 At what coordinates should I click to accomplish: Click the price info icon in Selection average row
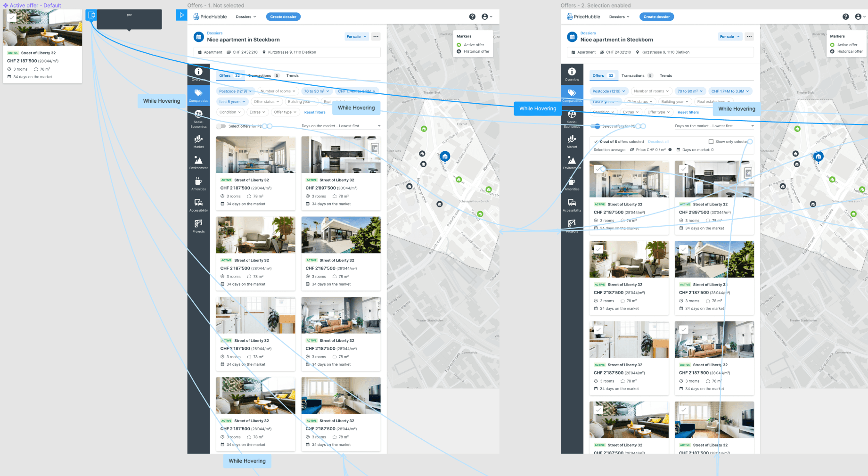click(x=670, y=150)
